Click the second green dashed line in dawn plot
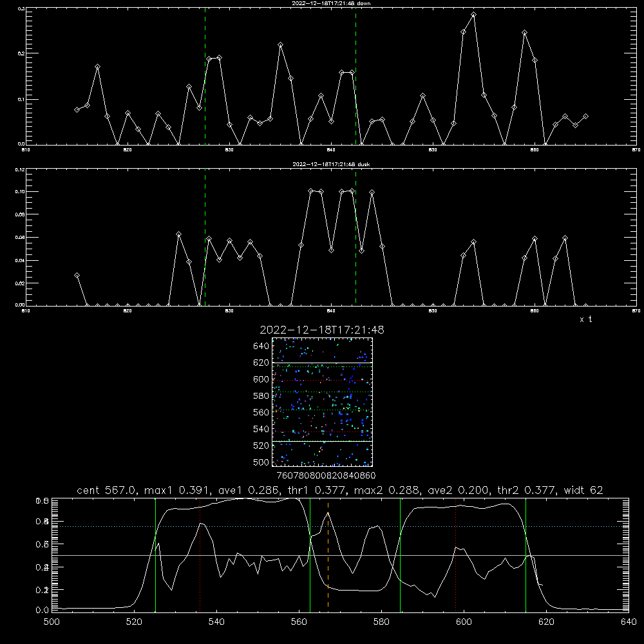Image resolution: width=644 pixels, height=644 pixels. (x=355, y=76)
